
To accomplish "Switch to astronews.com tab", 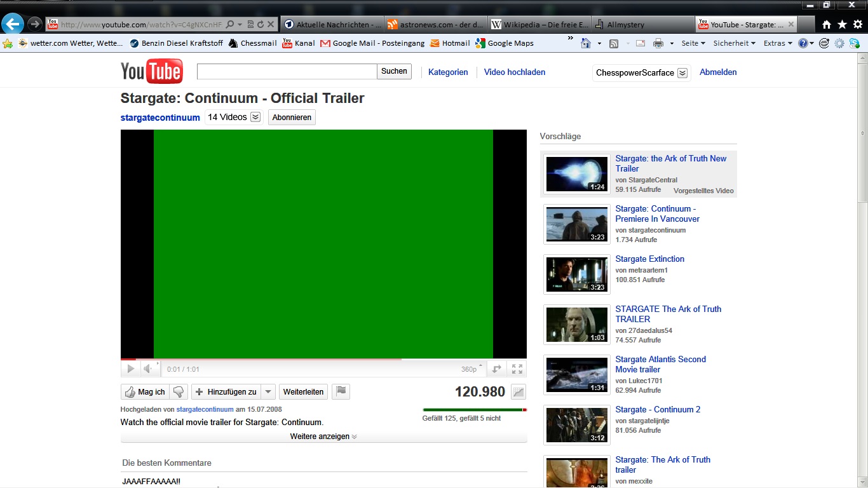I will 435,25.
